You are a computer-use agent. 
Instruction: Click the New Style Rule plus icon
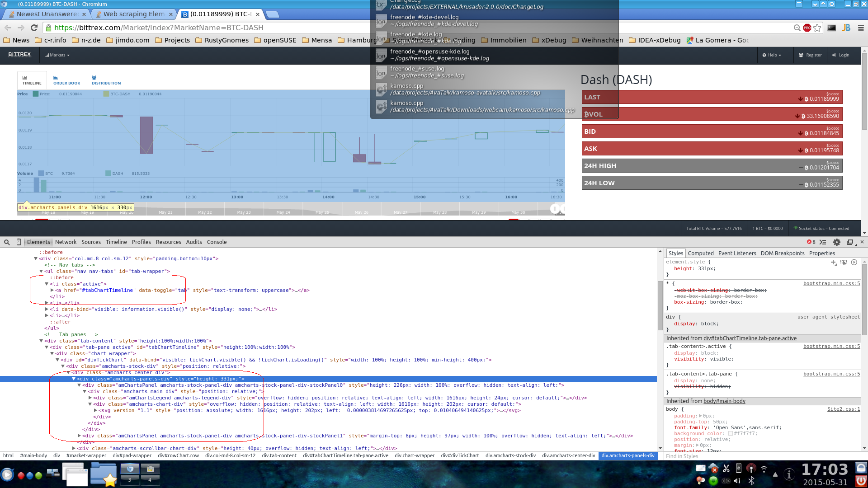click(833, 262)
